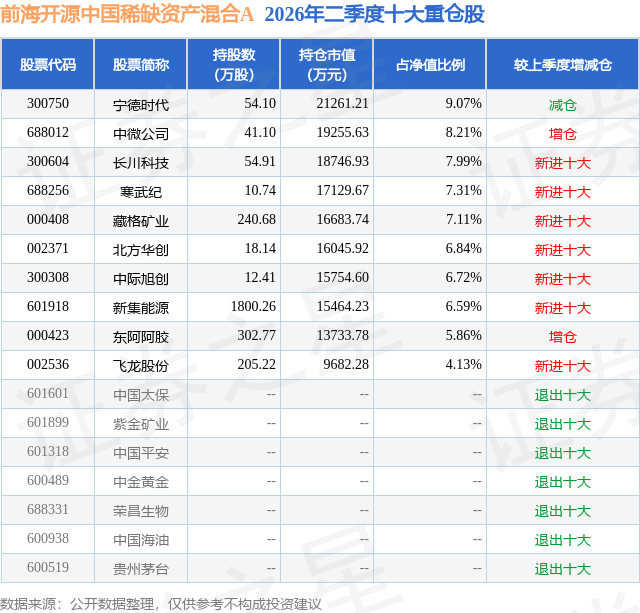Select 飞龙股份 stock name
Screen dimensions: 640x613
click(x=141, y=366)
